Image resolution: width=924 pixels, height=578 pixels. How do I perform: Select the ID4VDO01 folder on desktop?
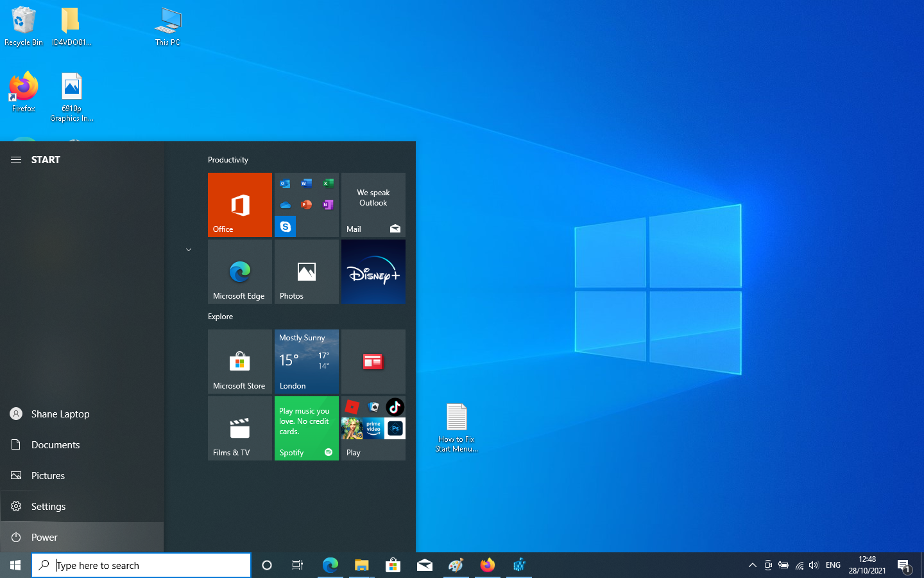pos(71,26)
